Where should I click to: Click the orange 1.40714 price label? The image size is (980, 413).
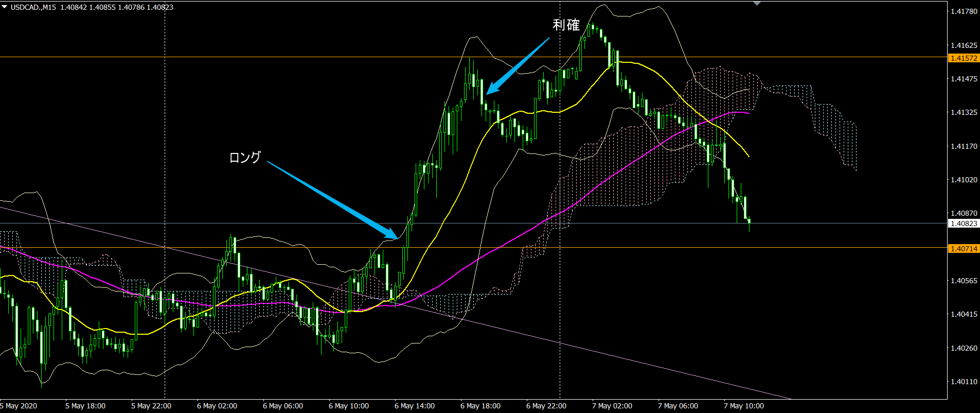point(964,249)
